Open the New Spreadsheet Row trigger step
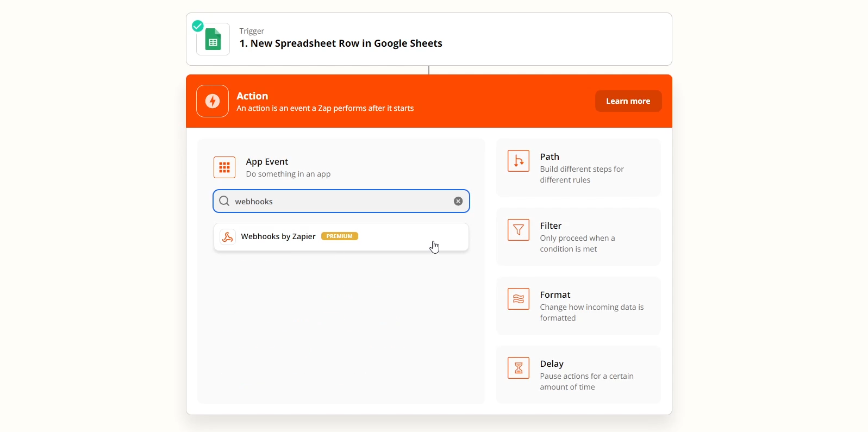 pos(429,39)
